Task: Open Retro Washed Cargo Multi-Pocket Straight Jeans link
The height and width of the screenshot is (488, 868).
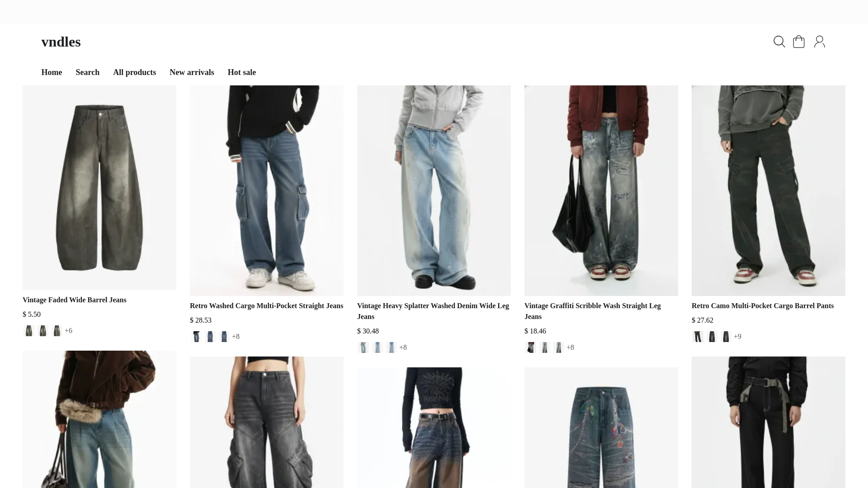Action: pyautogui.click(x=266, y=306)
